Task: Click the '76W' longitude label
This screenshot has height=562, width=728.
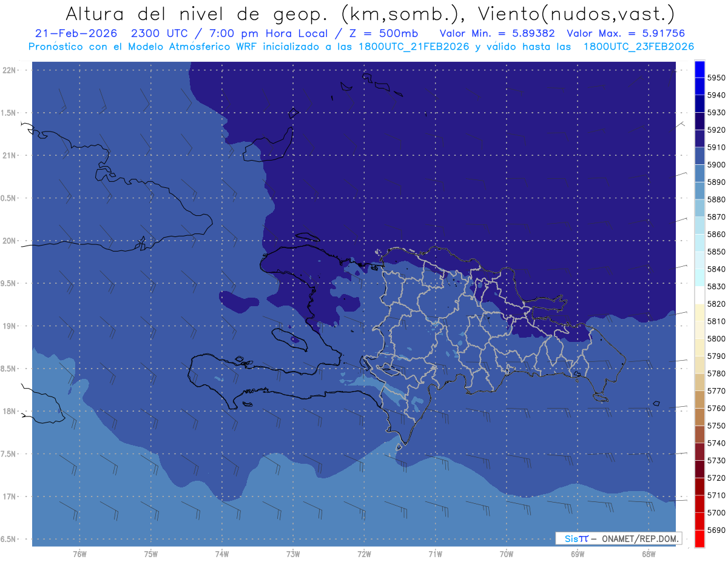Action: pyautogui.click(x=79, y=554)
